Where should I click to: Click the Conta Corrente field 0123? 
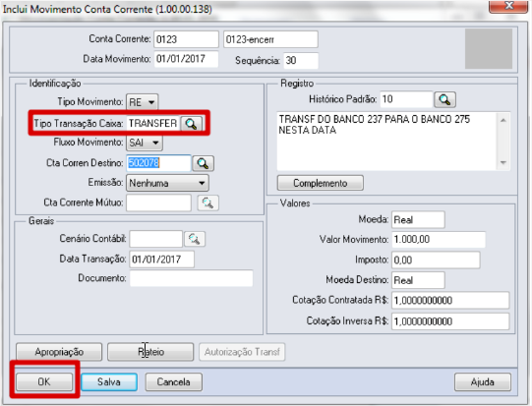[186, 39]
